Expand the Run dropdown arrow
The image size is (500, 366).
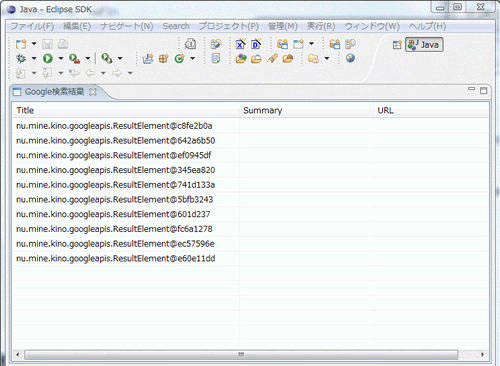(61, 58)
